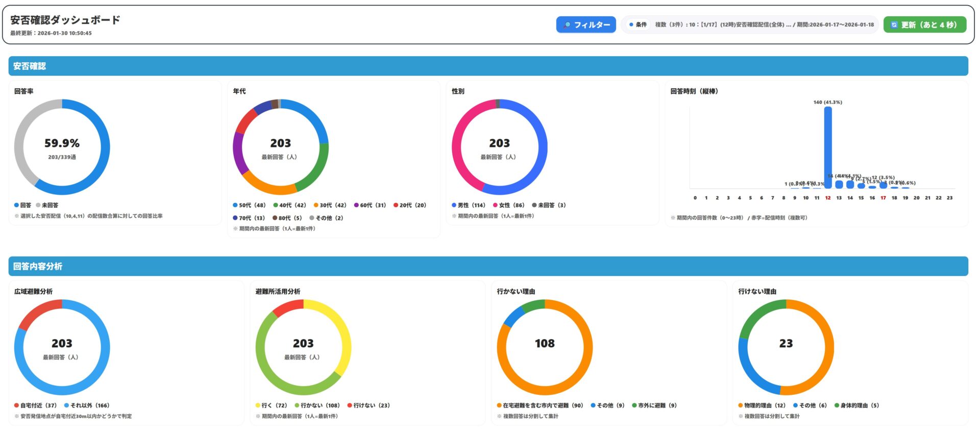Click the 安否確認 section header bar
Viewport: 980px width, 434px height.
click(488, 66)
